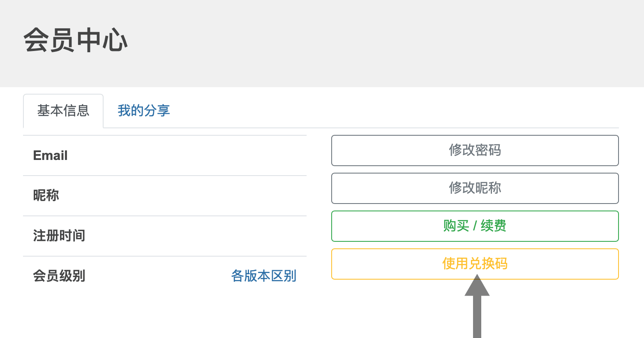The width and height of the screenshot is (644, 338).
Task: Click the gray header banner right of 会员中心
Action: click(386, 43)
